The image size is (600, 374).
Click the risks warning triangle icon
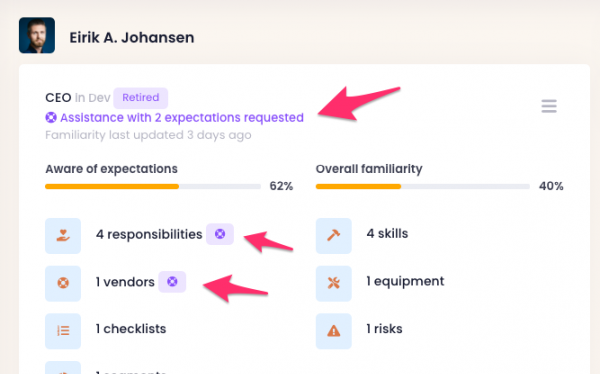pos(334,331)
